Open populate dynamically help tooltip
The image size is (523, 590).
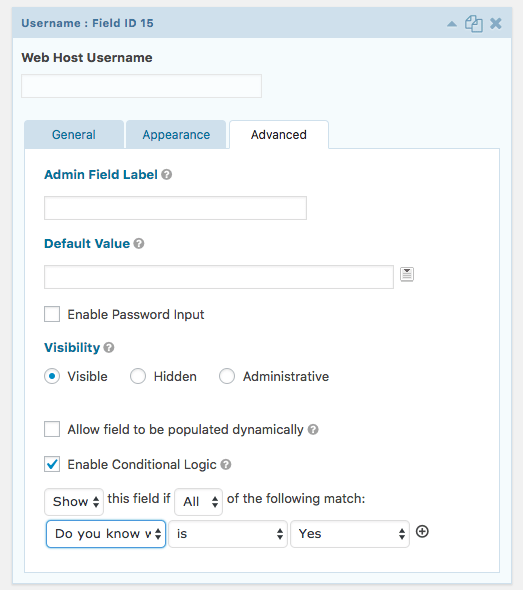pos(313,429)
